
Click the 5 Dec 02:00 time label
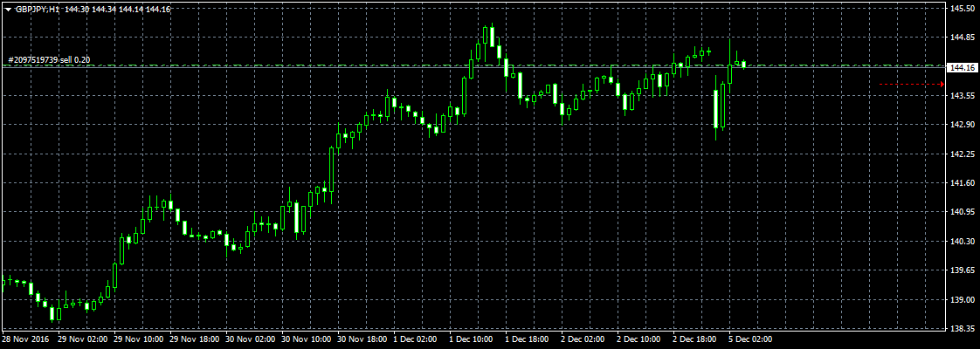tap(750, 339)
